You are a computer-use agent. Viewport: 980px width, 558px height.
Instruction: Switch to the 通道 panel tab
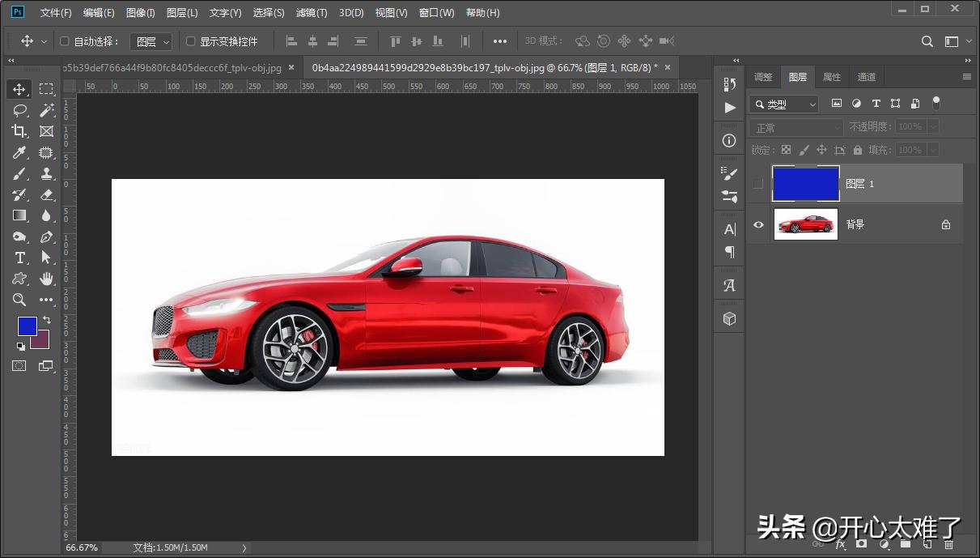[867, 77]
